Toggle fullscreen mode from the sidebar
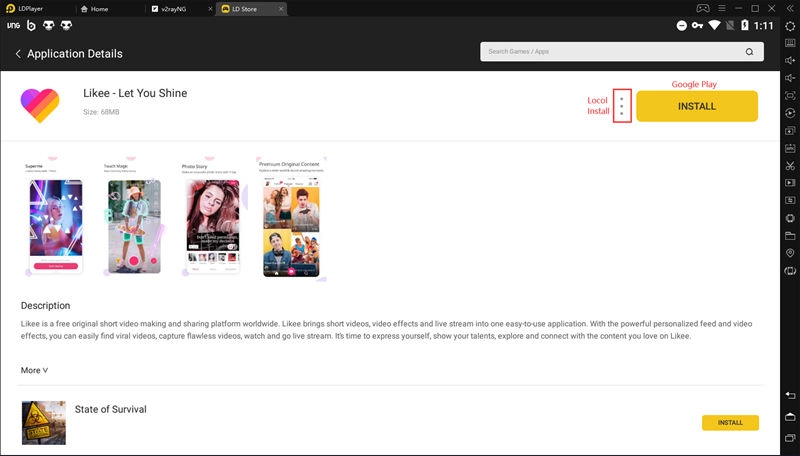The image size is (800, 456). point(790,95)
